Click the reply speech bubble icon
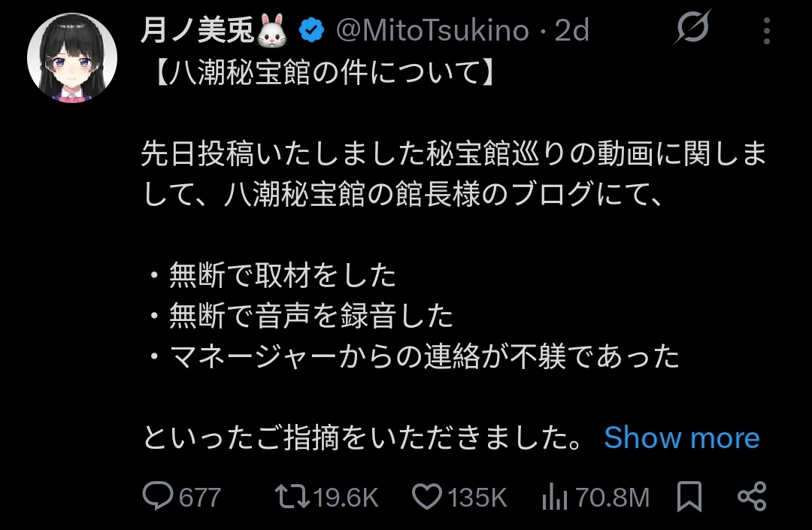812x530 pixels. [158, 497]
